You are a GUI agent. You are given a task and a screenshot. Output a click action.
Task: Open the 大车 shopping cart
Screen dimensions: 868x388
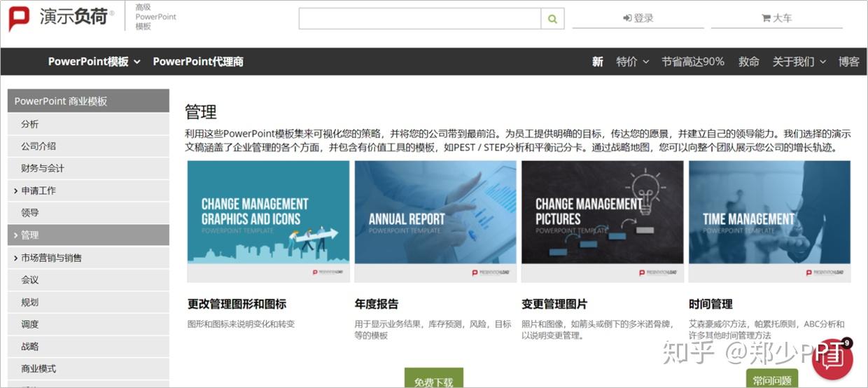click(x=776, y=18)
